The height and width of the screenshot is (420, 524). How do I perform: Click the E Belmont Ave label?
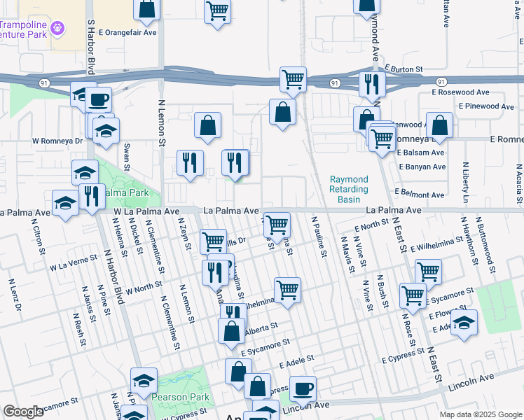point(420,193)
